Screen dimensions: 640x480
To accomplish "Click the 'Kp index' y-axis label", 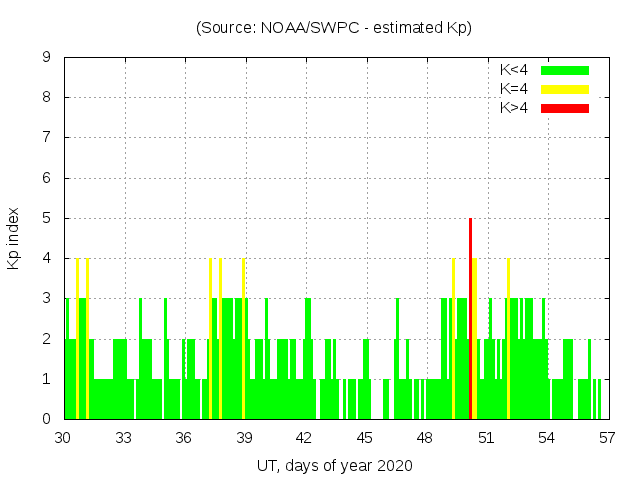I will pyautogui.click(x=14, y=238).
